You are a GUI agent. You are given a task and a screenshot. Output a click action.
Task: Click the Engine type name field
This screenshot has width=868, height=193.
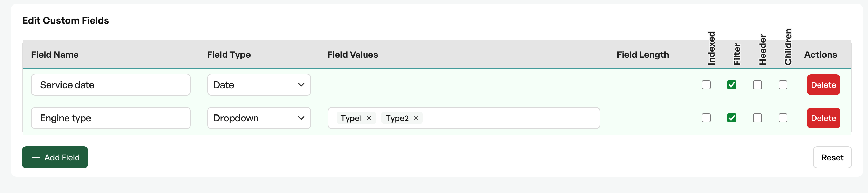111,118
